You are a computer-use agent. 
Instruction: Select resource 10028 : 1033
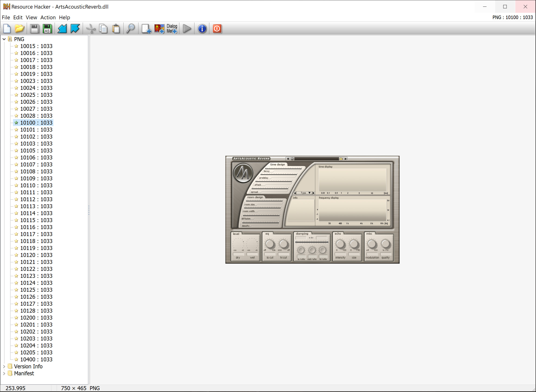click(x=36, y=116)
